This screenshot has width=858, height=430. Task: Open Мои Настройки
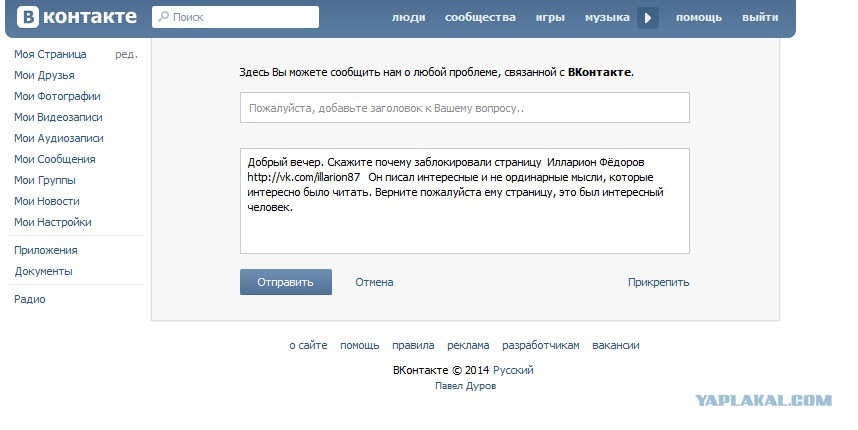point(53,222)
